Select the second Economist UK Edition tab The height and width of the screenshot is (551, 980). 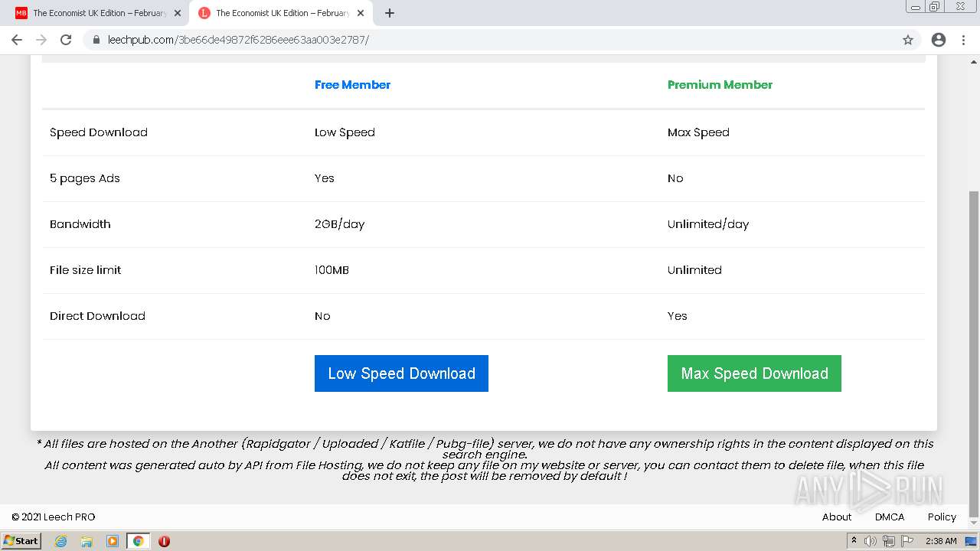[280, 13]
